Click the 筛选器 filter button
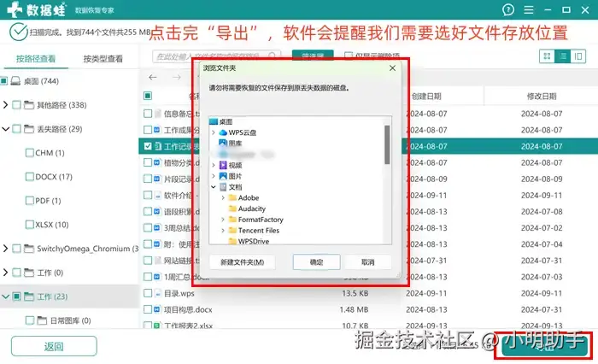 (x=313, y=56)
